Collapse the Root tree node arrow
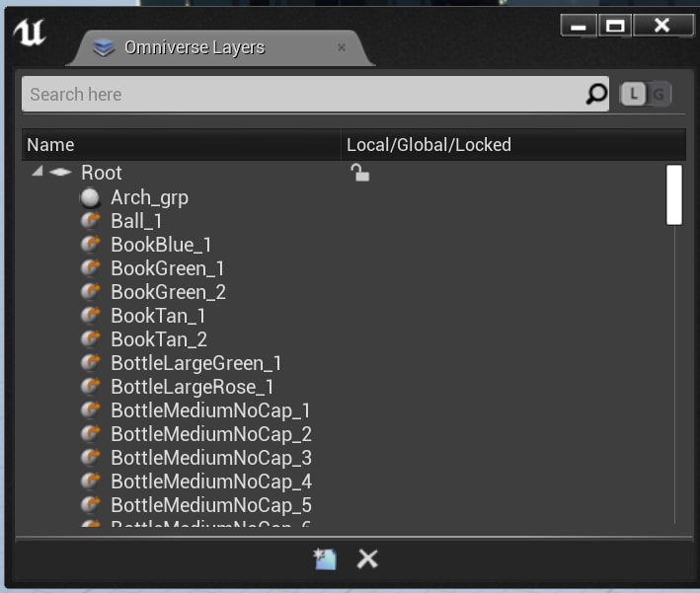The height and width of the screenshot is (593, 700). (38, 171)
